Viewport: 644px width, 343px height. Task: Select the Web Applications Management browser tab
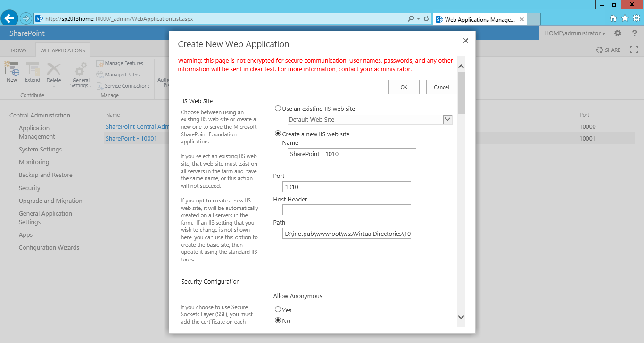click(x=480, y=19)
